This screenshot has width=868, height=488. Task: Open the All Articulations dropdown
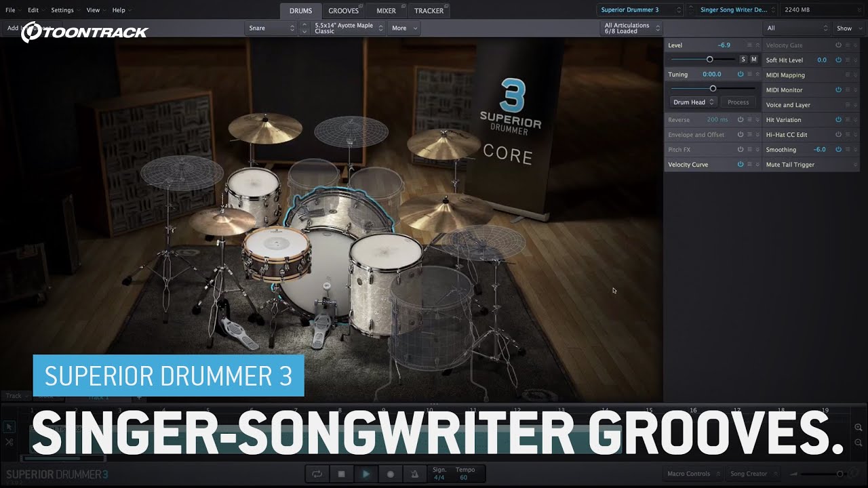pyautogui.click(x=631, y=28)
